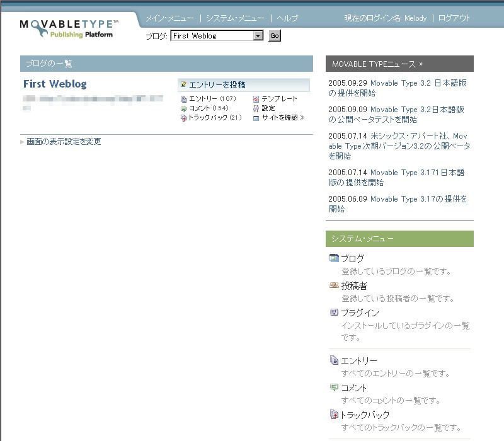Open the First Weblog blog title link
504x441 pixels.
[55, 84]
